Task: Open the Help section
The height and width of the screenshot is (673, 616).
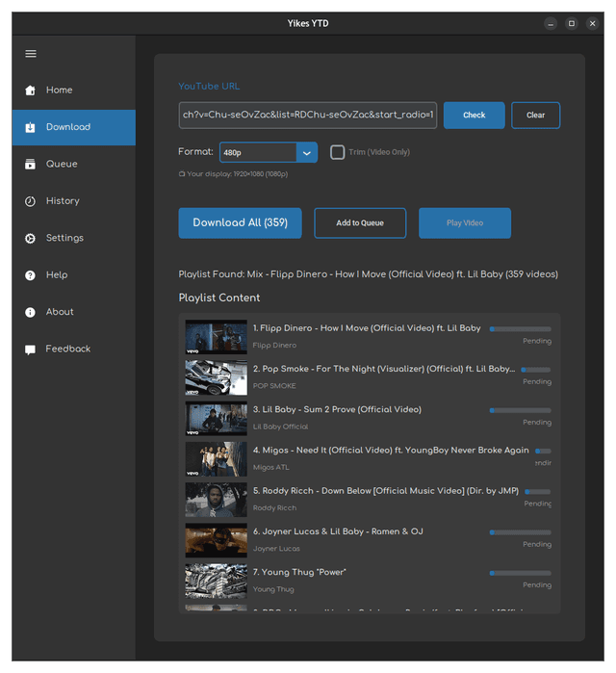Action: click(57, 274)
